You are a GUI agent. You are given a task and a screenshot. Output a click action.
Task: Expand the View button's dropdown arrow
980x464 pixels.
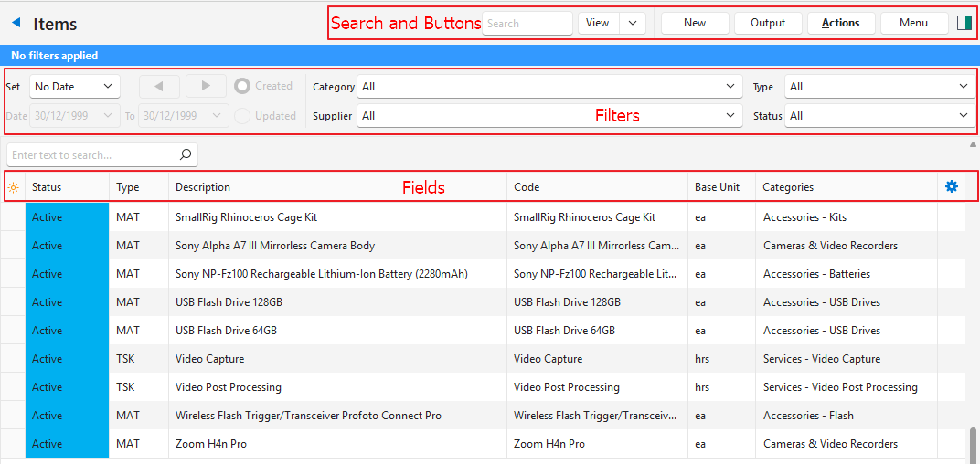point(633,23)
